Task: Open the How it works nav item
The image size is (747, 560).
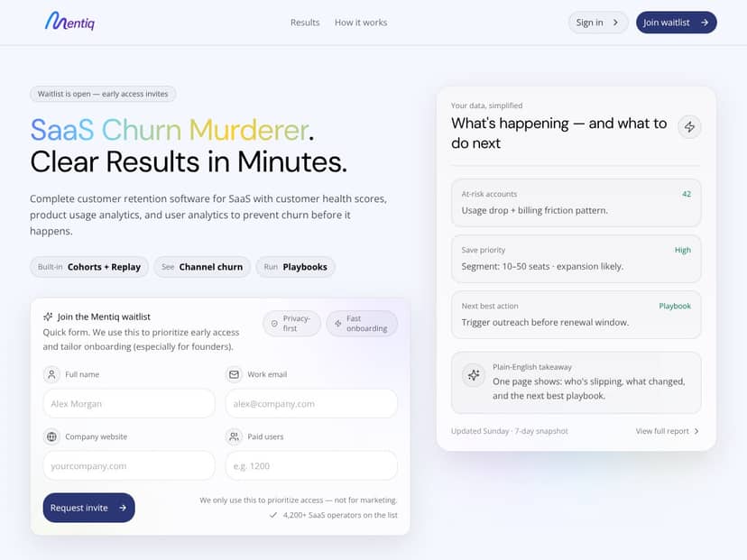Action: tap(361, 23)
